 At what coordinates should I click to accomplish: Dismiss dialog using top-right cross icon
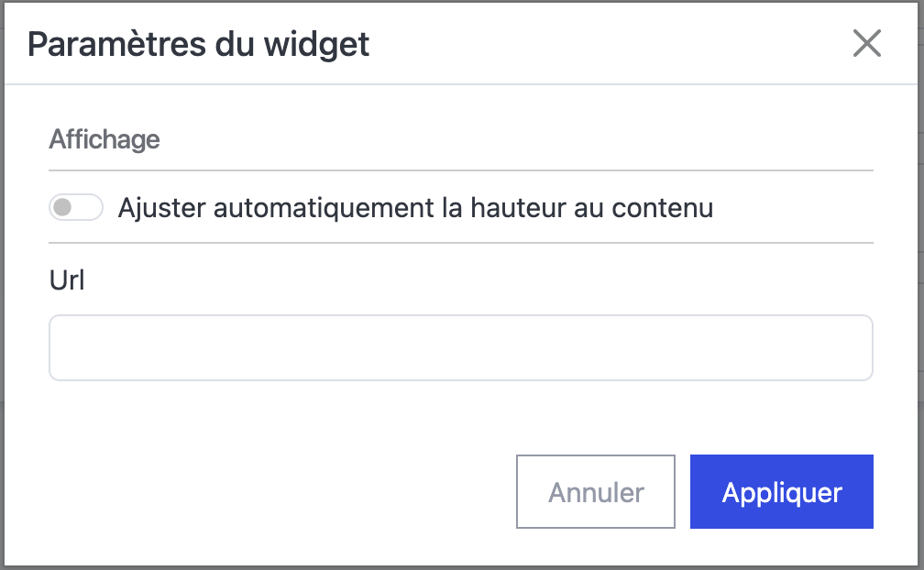coord(866,43)
